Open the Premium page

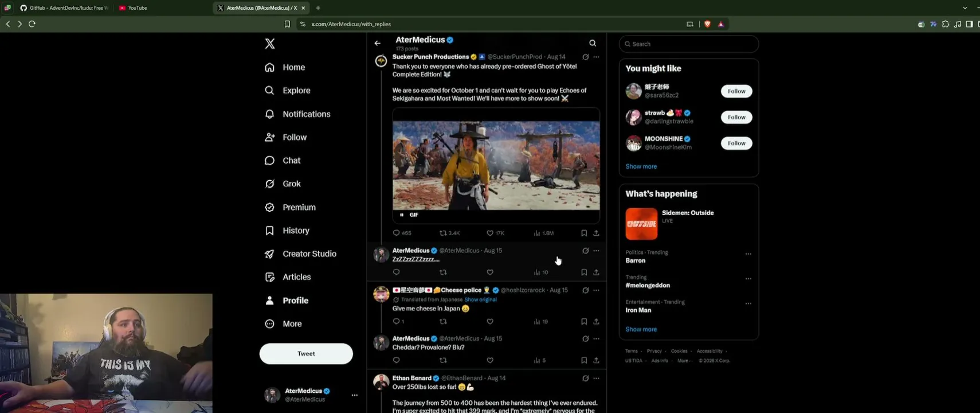tap(290, 207)
